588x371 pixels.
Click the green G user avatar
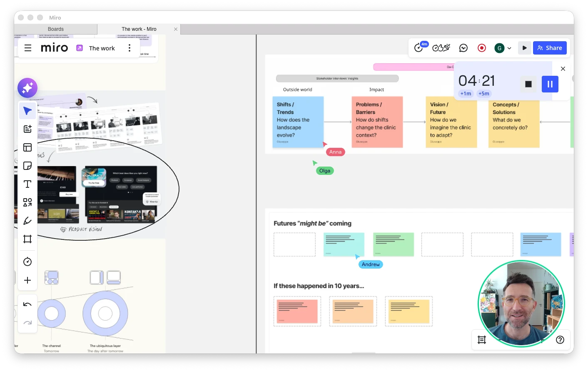coord(499,48)
